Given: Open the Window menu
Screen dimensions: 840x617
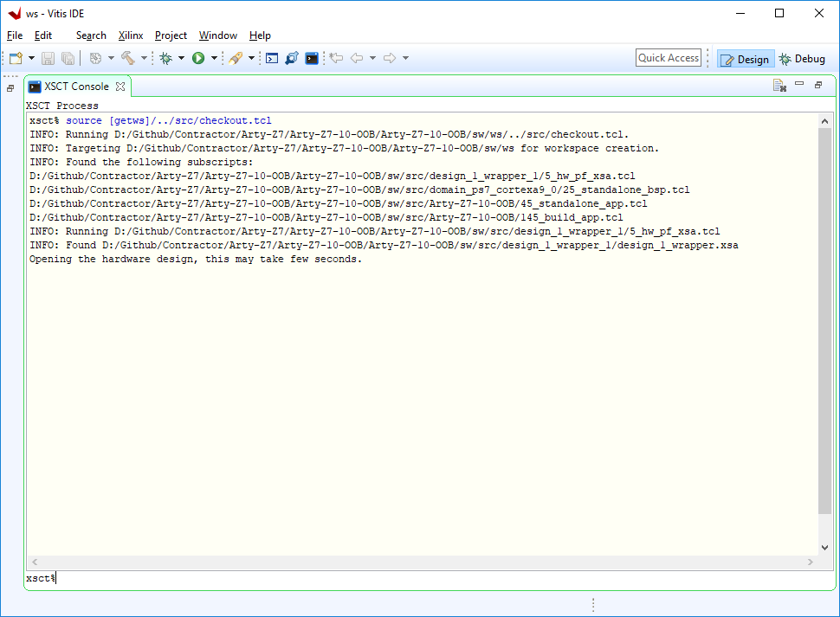Looking at the screenshot, I should tap(218, 35).
